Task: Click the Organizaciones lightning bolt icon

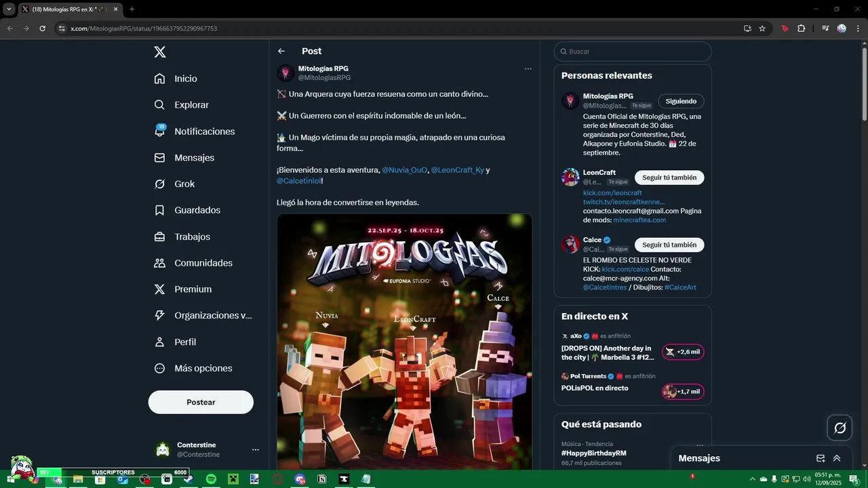Action: [x=159, y=315]
